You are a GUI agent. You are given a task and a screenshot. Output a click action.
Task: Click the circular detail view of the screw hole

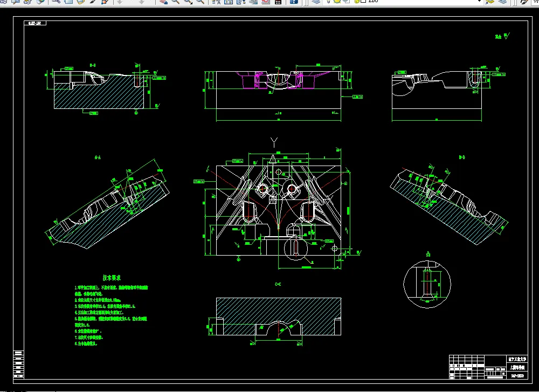click(427, 284)
